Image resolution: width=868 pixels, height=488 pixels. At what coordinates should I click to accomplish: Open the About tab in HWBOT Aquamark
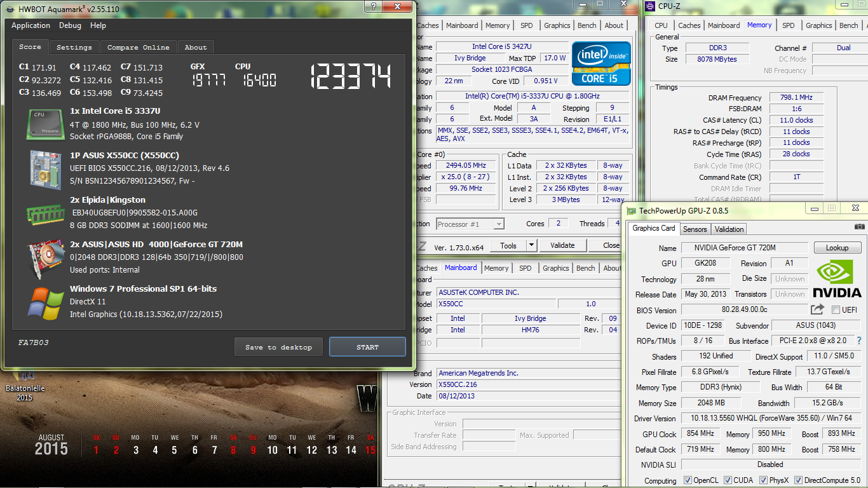(196, 47)
